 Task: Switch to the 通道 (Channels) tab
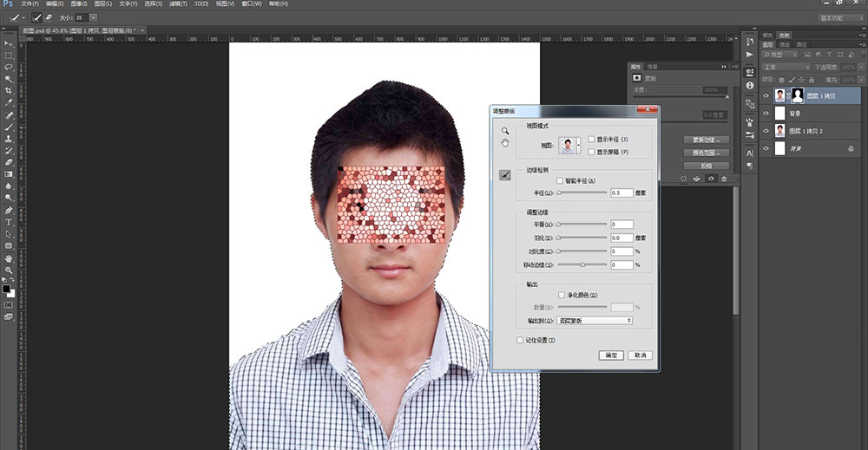coord(784,44)
